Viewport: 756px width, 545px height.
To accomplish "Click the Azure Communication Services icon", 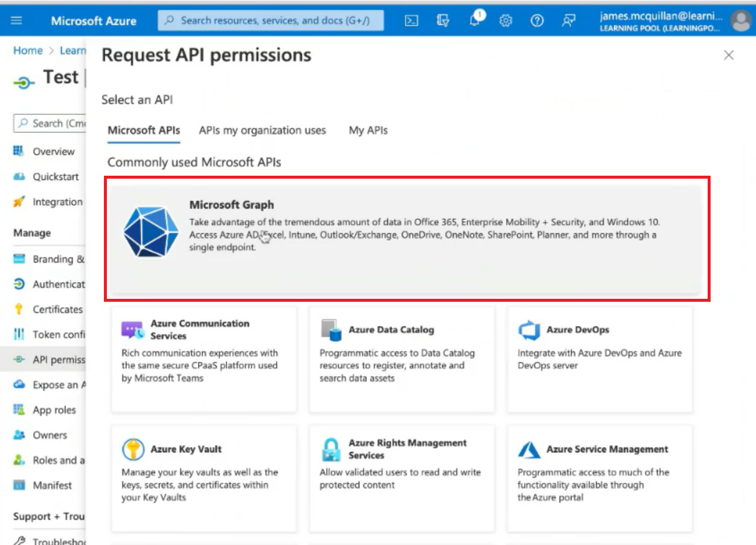I will pos(133,329).
